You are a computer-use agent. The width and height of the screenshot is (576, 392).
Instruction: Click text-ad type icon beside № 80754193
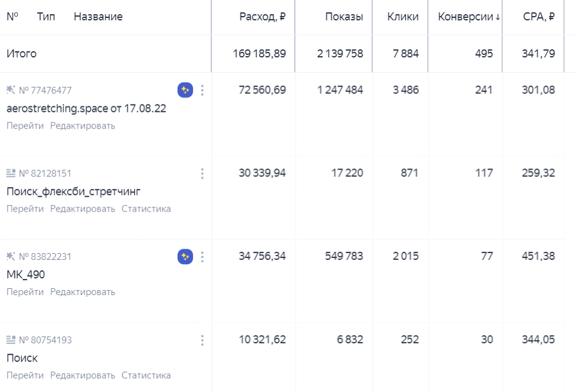11,340
